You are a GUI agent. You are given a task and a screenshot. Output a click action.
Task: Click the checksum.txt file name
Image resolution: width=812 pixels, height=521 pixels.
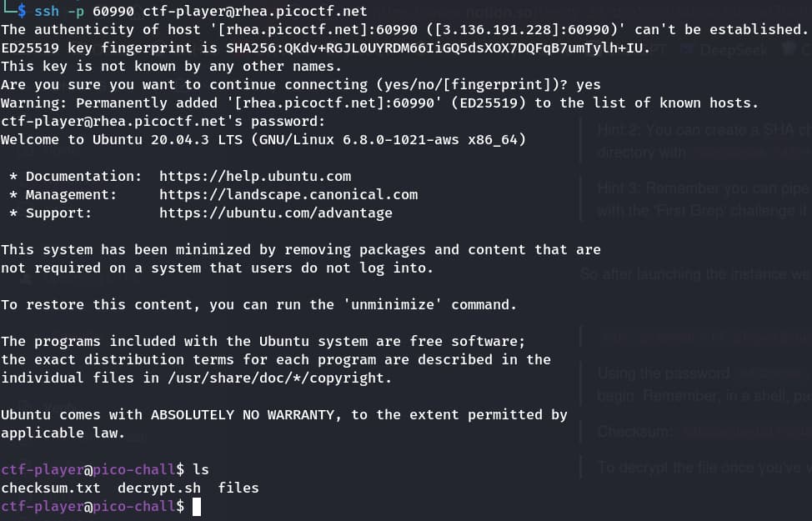tap(51, 488)
